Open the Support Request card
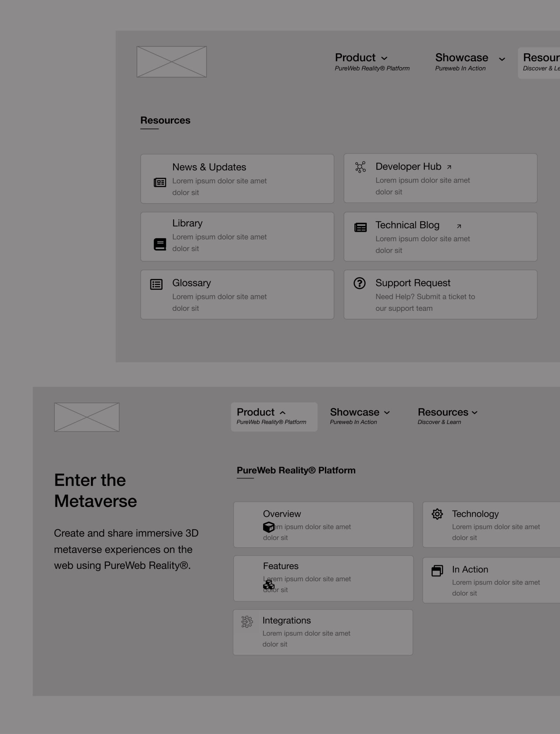 pyautogui.click(x=440, y=294)
